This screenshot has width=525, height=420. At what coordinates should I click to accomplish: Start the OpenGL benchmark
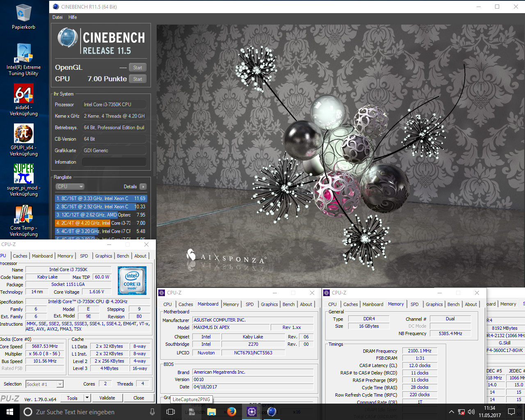tap(138, 68)
